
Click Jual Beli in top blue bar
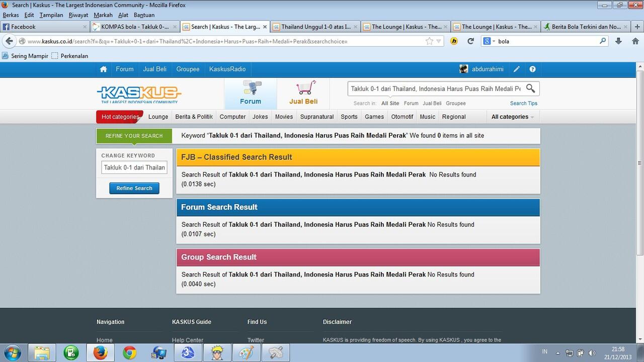[x=154, y=69]
